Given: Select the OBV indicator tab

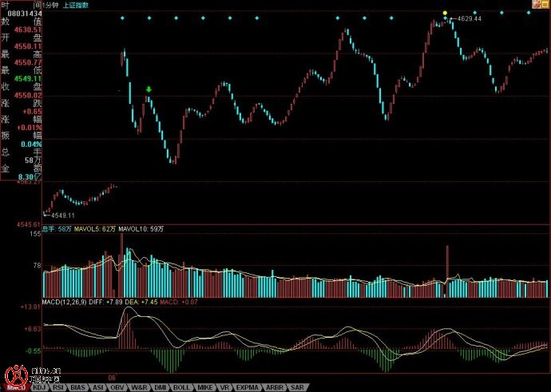Looking at the screenshot, I should [x=119, y=387].
